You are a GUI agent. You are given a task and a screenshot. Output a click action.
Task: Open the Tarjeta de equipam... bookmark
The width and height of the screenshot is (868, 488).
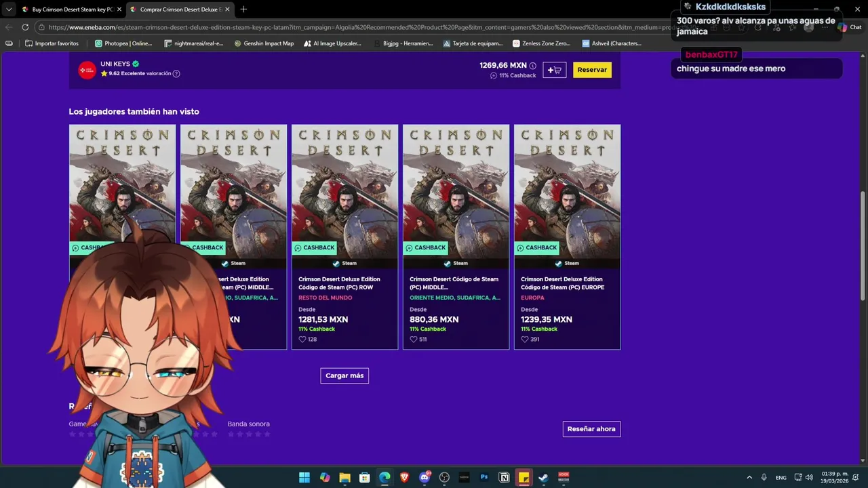(473, 43)
